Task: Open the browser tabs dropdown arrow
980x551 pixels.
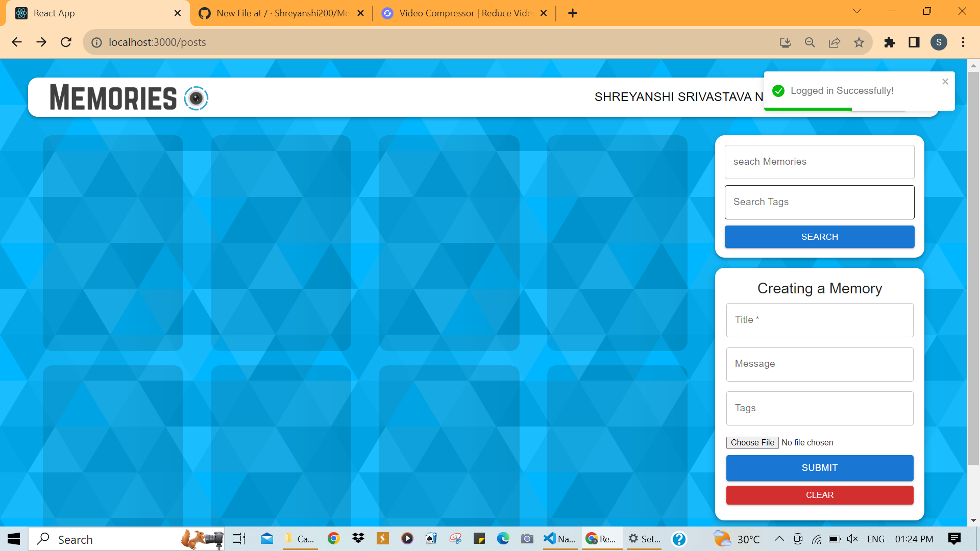Action: [x=856, y=11]
